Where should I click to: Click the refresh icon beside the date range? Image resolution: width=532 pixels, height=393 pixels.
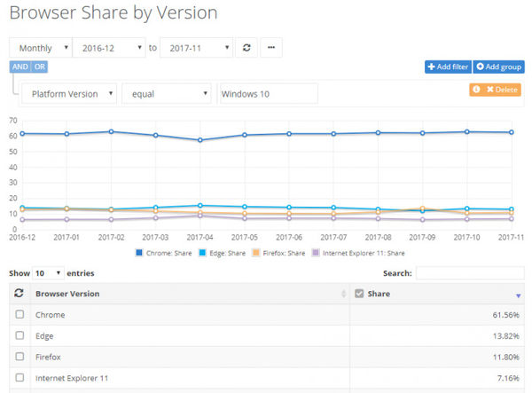[x=247, y=47]
